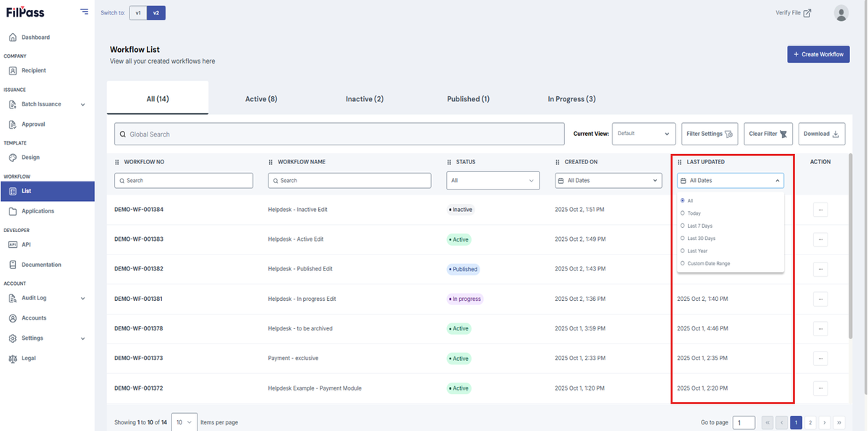
Task: Select the All (14) tab
Action: [158, 99]
